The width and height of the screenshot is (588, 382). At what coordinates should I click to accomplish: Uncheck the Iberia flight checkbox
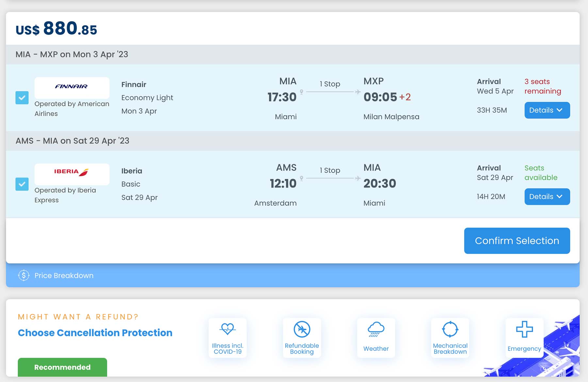pyautogui.click(x=22, y=184)
